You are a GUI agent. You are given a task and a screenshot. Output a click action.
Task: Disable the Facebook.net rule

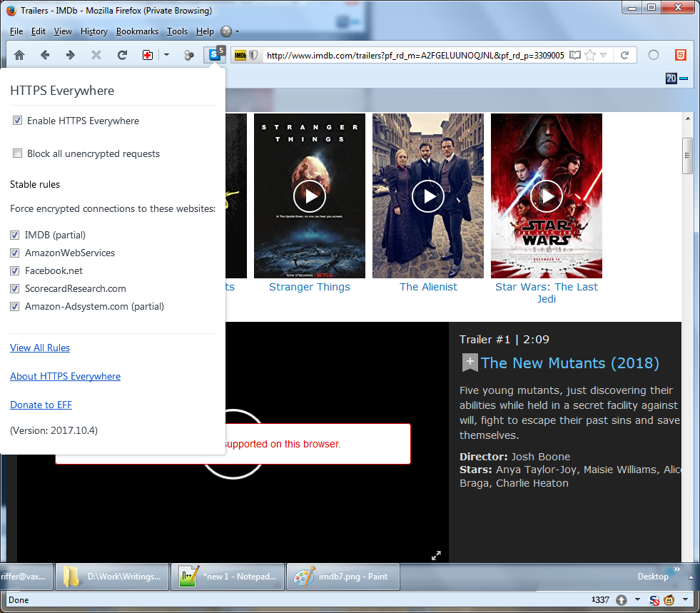[15, 270]
